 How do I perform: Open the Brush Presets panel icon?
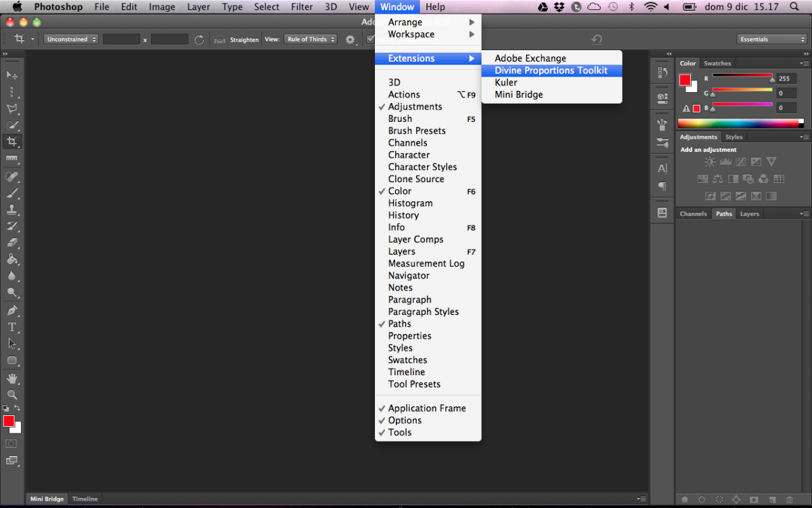pyautogui.click(x=662, y=143)
